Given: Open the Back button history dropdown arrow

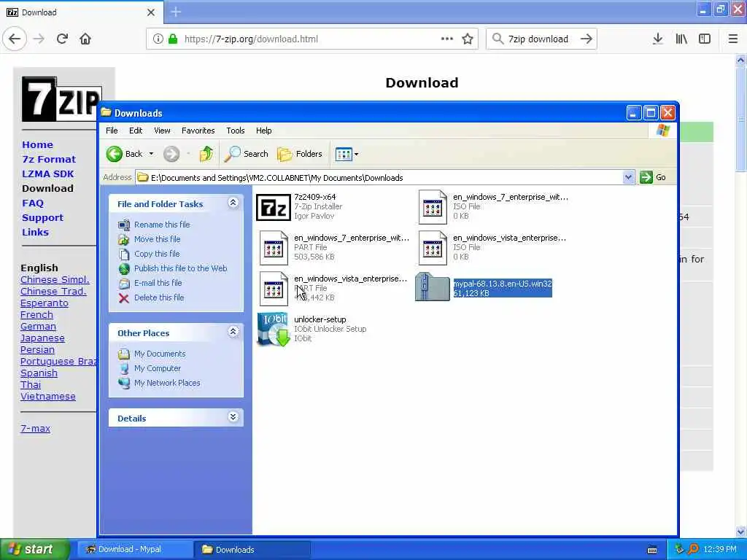Looking at the screenshot, I should point(151,154).
